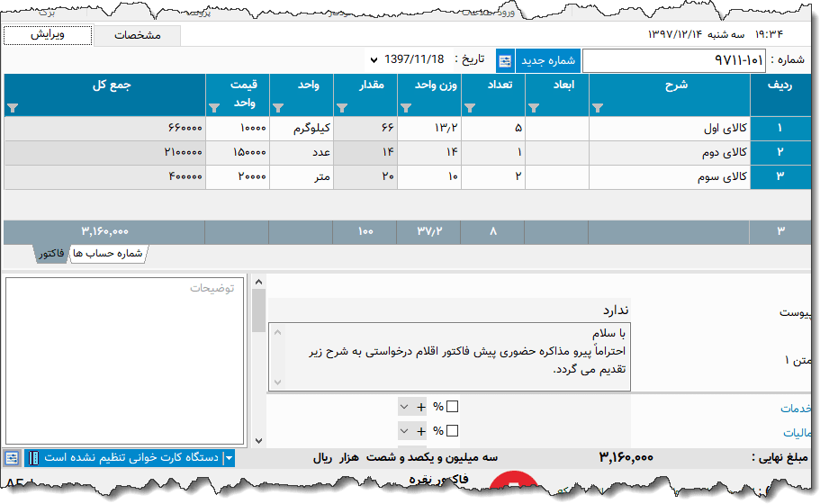Toggle the percent checkbox for مالیات
The width and height of the screenshot is (820, 504).
(453, 431)
